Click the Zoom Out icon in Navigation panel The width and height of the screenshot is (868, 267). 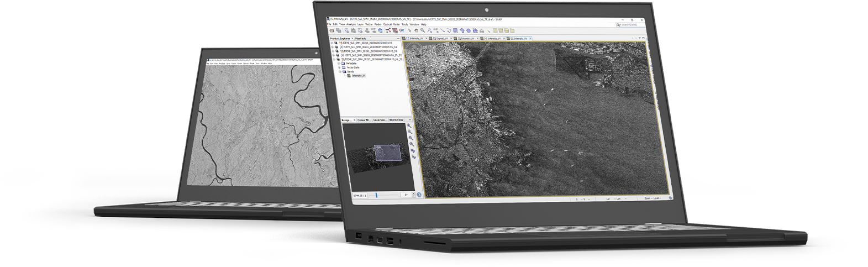coord(410,132)
